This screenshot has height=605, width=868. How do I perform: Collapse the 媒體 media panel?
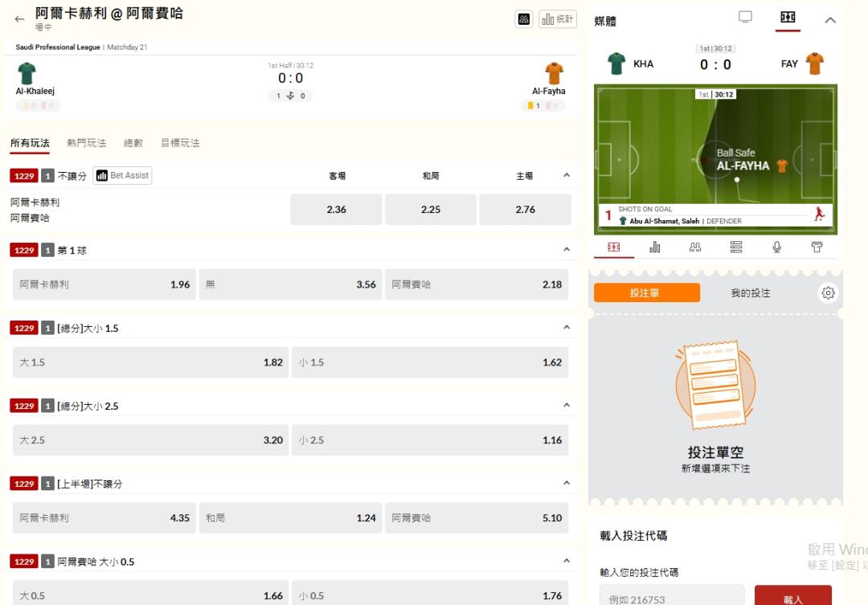point(829,20)
